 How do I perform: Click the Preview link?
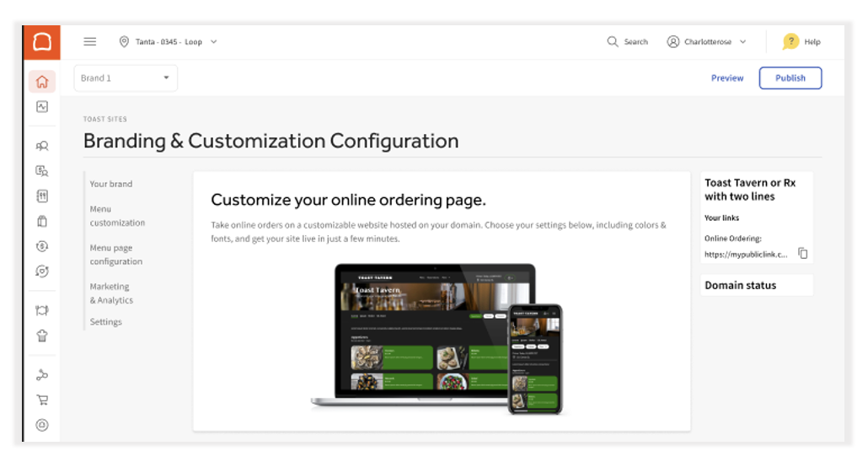point(726,78)
